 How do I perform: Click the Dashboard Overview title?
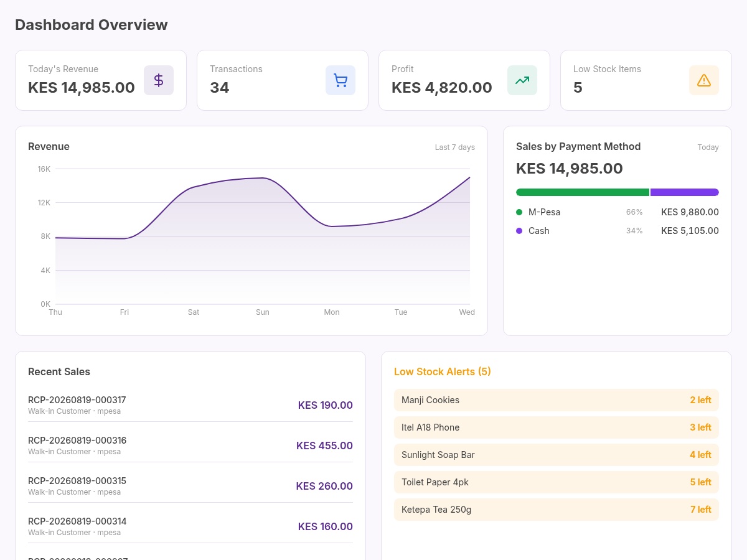tap(92, 25)
